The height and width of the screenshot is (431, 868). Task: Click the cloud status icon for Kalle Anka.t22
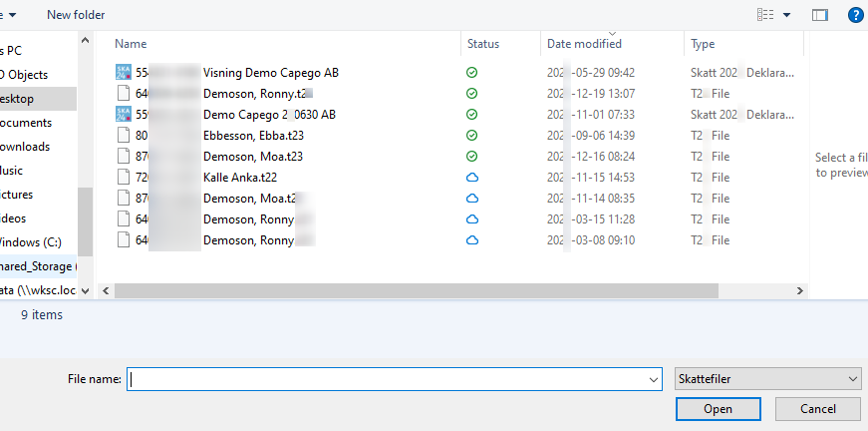click(472, 178)
